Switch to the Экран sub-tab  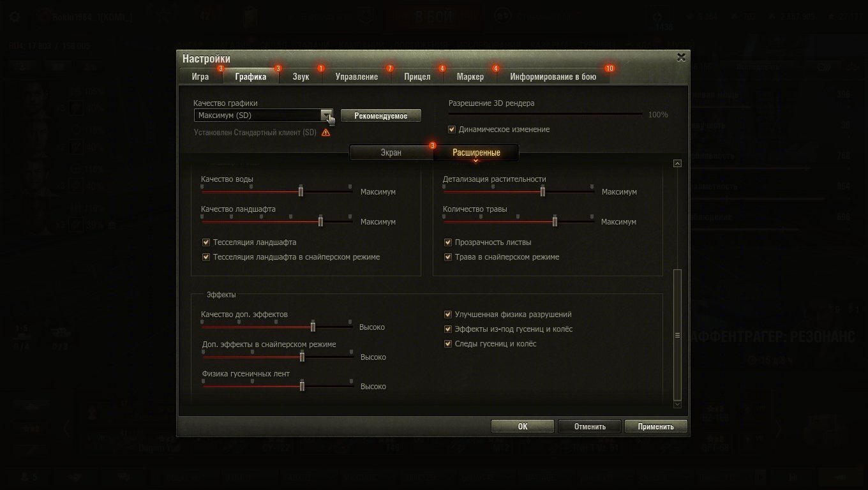click(x=391, y=153)
